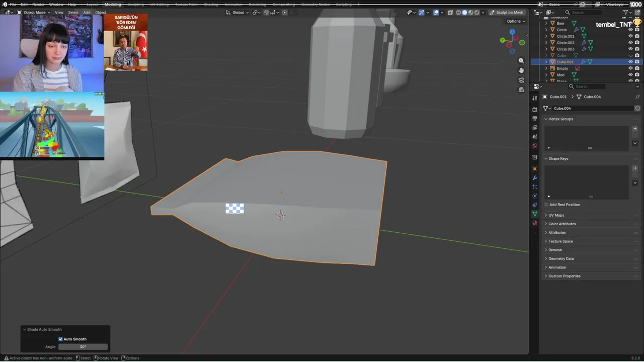Hide Circle.002 with its eye icon

pos(630,43)
